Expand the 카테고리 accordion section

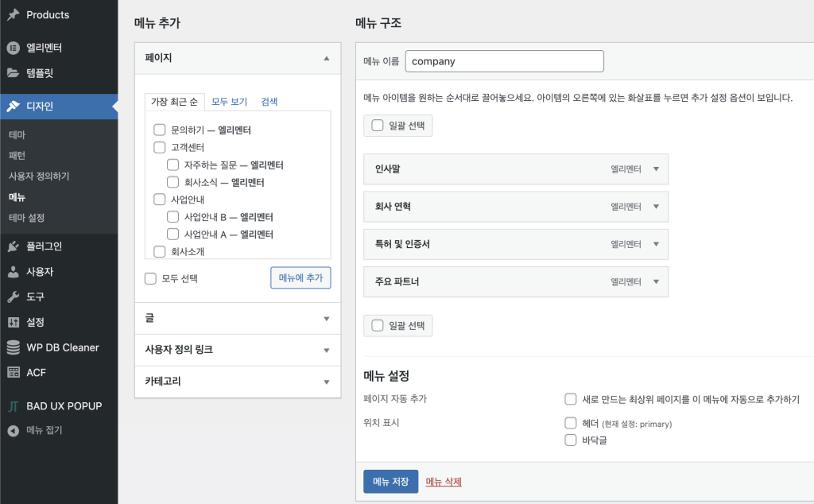pyautogui.click(x=326, y=382)
